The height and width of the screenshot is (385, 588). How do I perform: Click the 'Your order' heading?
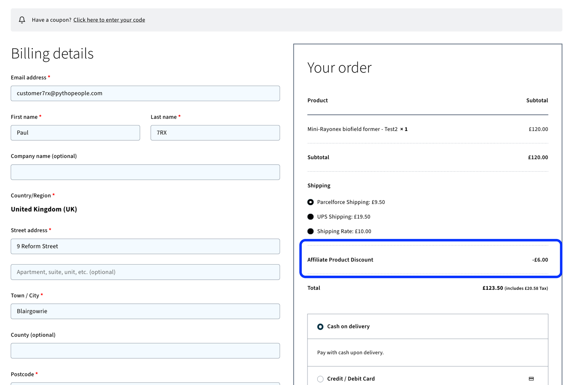[339, 67]
